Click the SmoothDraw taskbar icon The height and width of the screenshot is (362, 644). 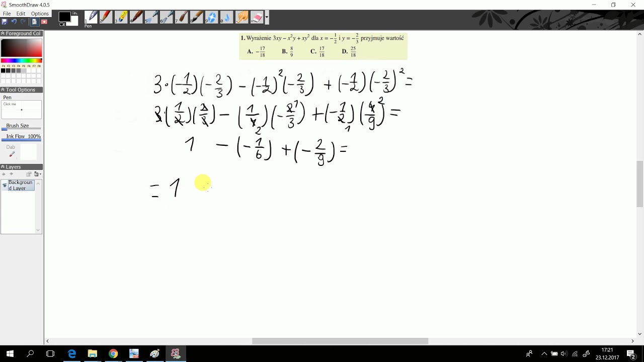[175, 353]
